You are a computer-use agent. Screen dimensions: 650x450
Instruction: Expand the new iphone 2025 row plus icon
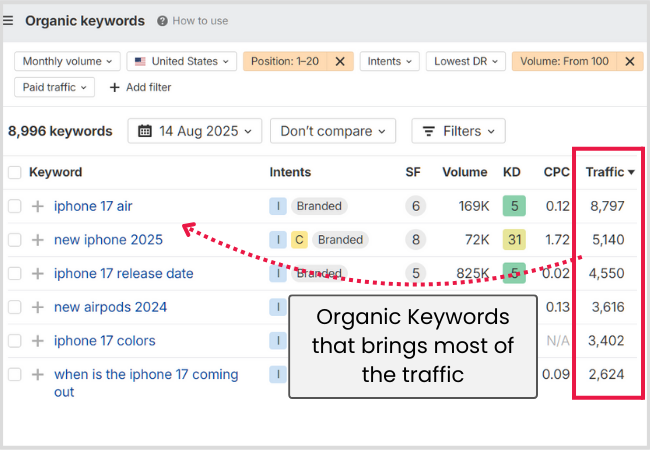[38, 240]
